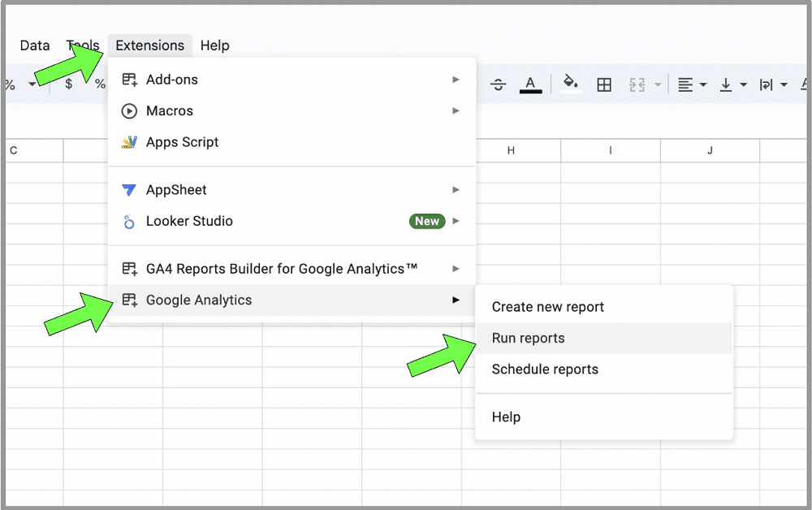Click the Looker Studio icon

[130, 221]
